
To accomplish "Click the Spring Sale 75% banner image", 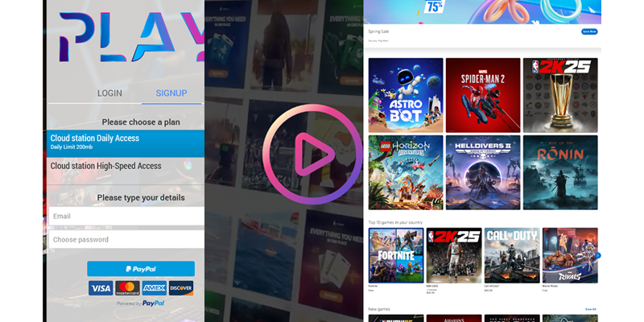I will (x=482, y=12).
